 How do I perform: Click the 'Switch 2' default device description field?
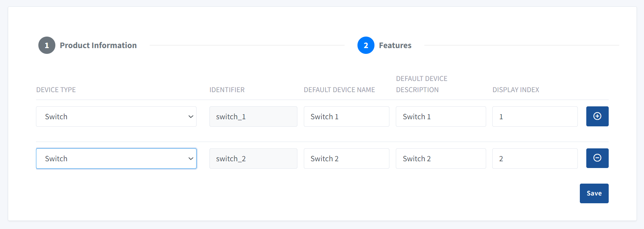[441, 159]
